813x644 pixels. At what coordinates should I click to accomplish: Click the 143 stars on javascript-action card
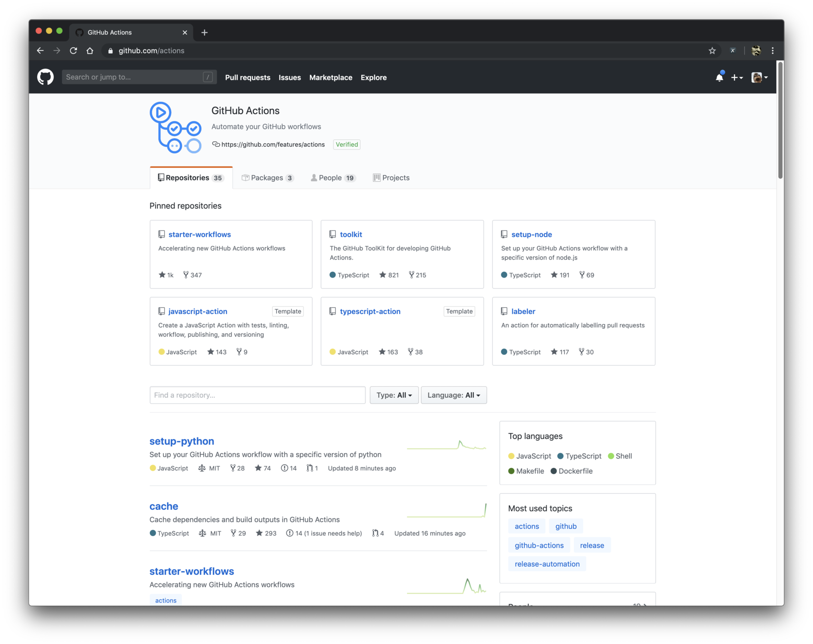[x=217, y=352]
